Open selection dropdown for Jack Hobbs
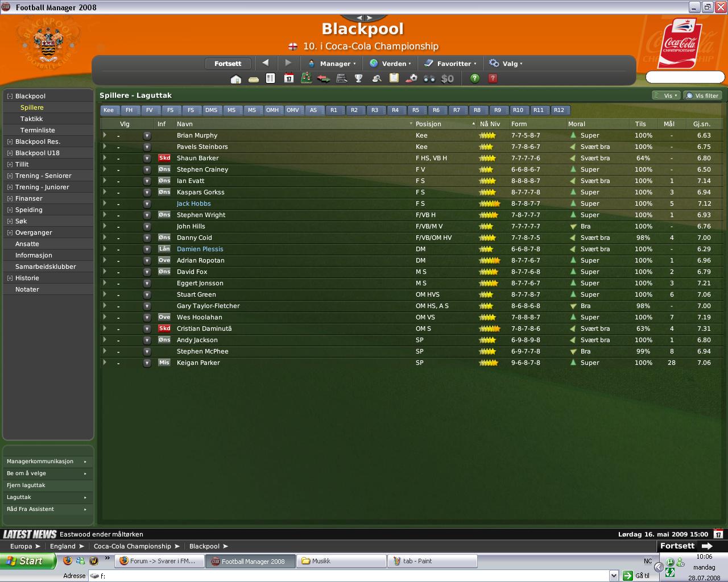The image size is (728, 582). pyautogui.click(x=147, y=203)
